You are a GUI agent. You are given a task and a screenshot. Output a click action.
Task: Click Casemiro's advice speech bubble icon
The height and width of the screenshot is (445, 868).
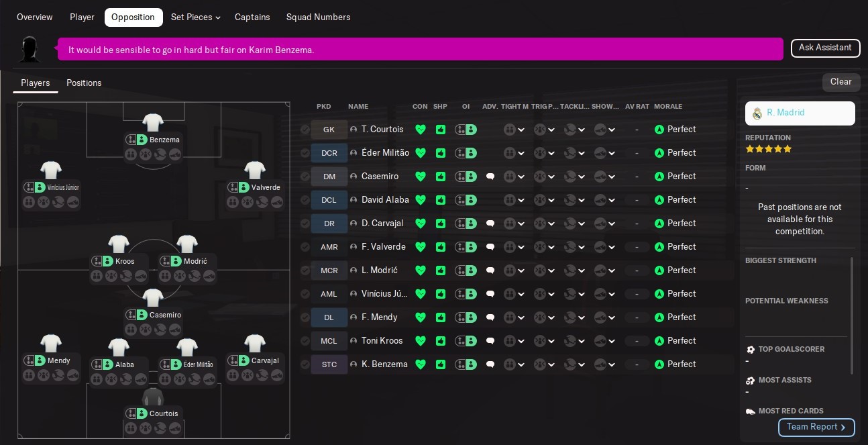(x=490, y=177)
